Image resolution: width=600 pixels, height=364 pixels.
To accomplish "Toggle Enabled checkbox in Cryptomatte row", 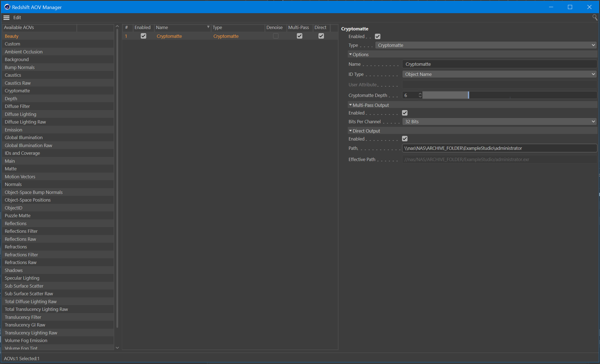I will tap(143, 36).
